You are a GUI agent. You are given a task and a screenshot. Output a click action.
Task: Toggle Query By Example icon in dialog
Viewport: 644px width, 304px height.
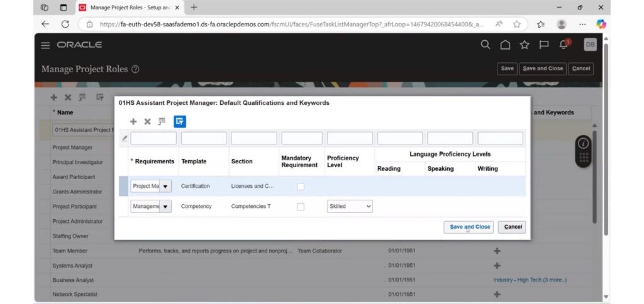[x=180, y=121]
